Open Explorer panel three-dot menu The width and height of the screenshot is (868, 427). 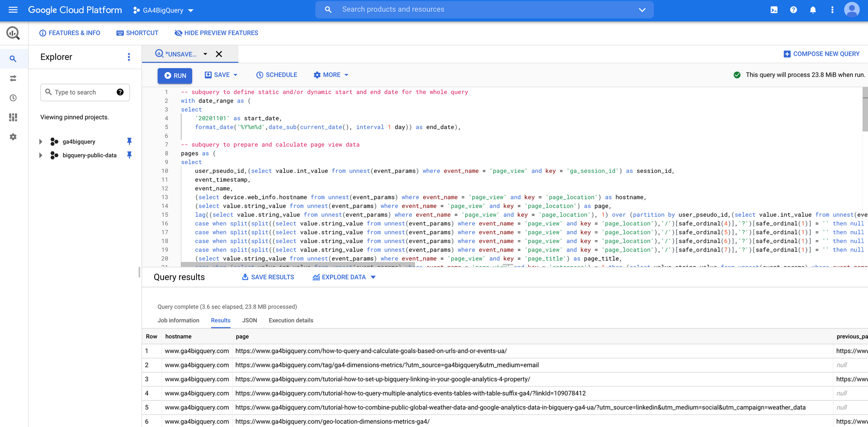coord(128,57)
